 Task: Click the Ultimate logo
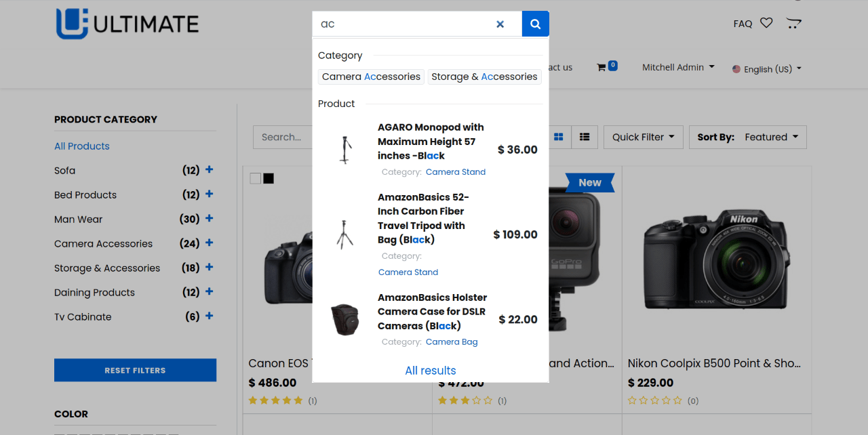tap(127, 24)
